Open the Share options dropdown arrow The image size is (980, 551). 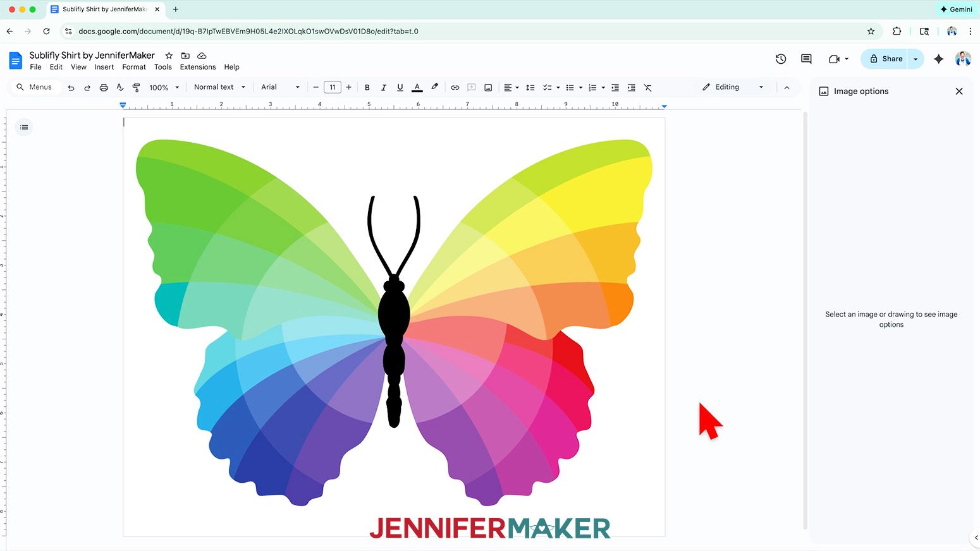click(916, 59)
